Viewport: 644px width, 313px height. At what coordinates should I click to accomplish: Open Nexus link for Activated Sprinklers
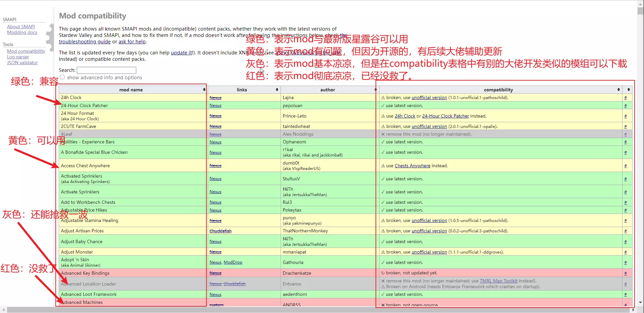click(x=215, y=179)
